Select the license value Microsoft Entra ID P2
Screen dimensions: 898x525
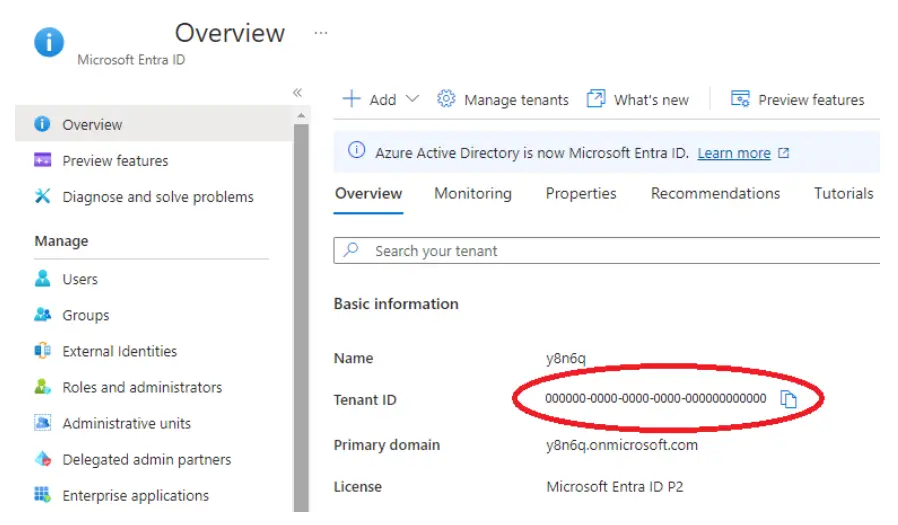pyautogui.click(x=615, y=487)
